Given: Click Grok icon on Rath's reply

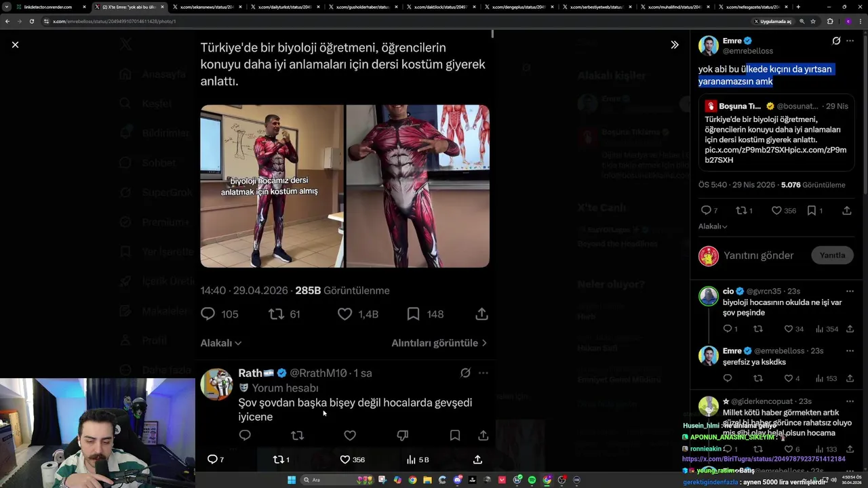Looking at the screenshot, I should coord(465,373).
